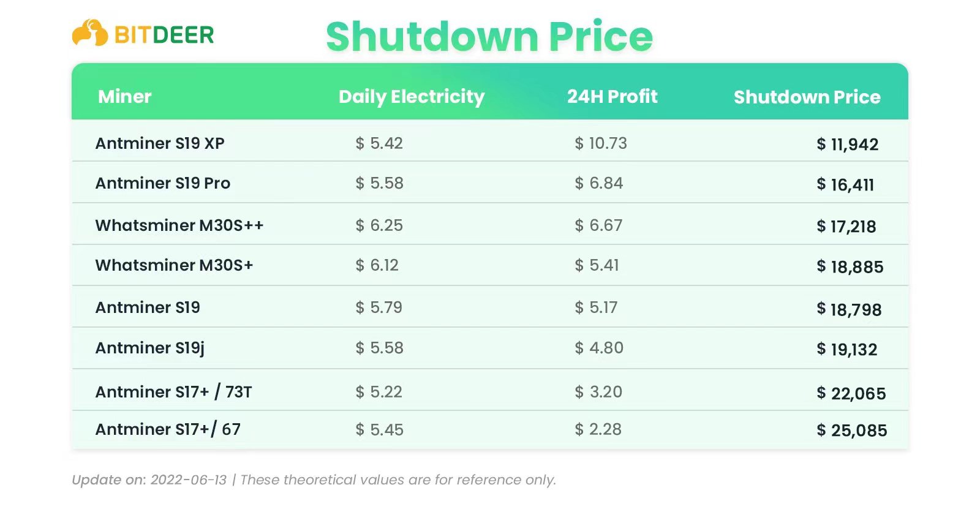Select the Antminer S19 XP row name
This screenshot has height=512, width=980.
pyautogui.click(x=160, y=143)
